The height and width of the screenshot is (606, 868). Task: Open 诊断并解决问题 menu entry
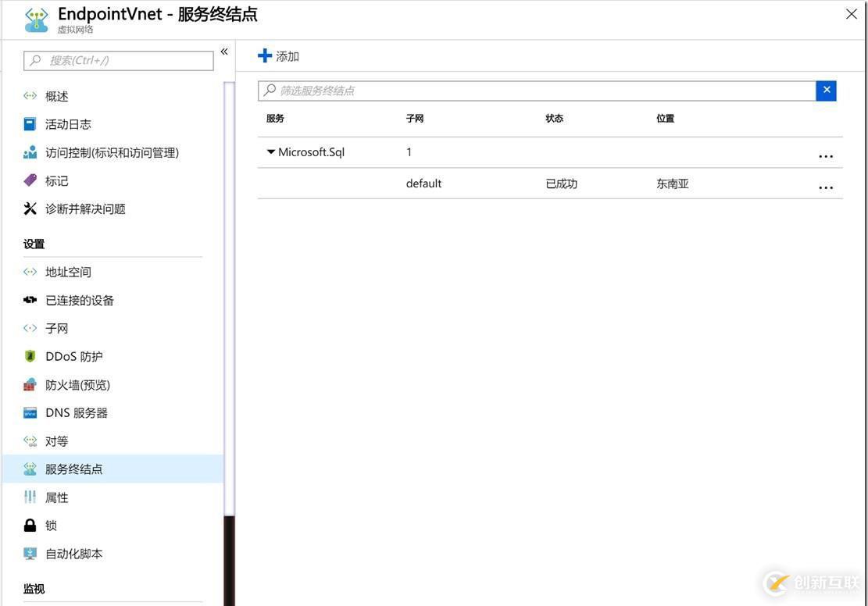(85, 209)
